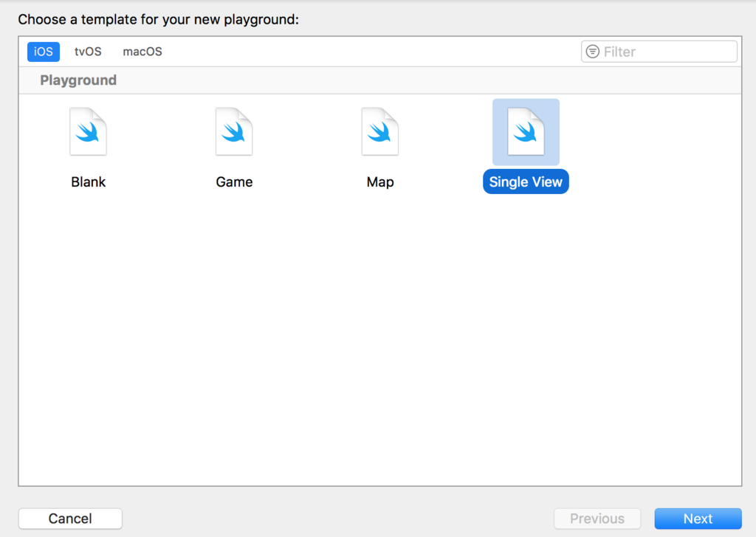Select the Single View template icon
The image size is (756, 537).
tap(526, 131)
